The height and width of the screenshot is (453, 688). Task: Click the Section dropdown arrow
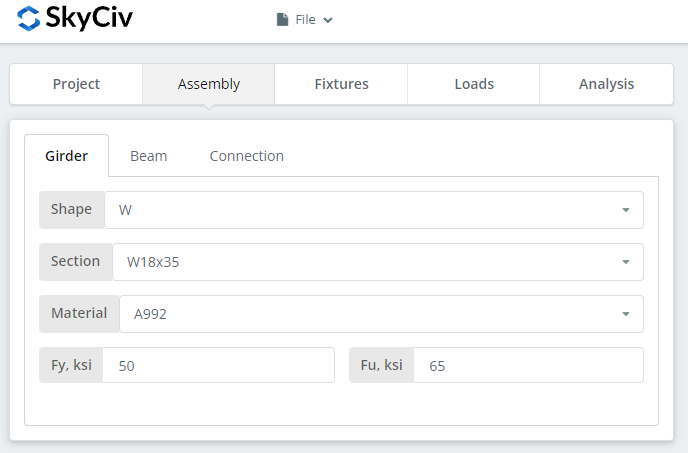626,262
